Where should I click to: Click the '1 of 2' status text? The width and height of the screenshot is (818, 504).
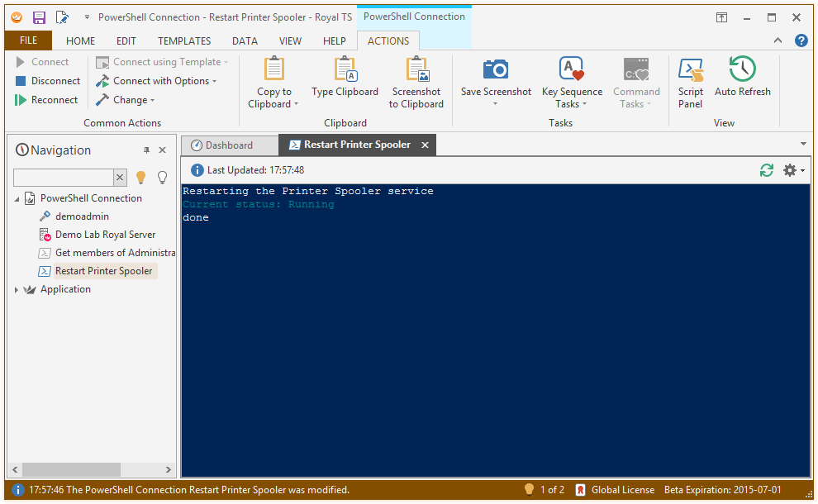(x=552, y=490)
